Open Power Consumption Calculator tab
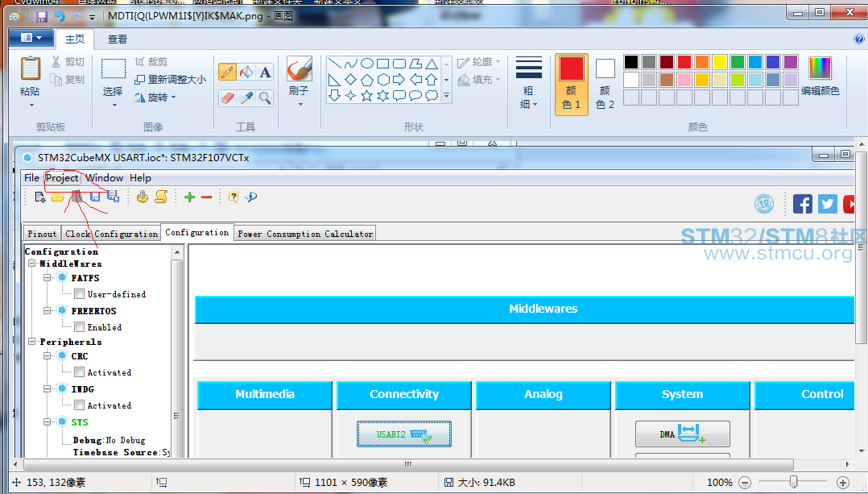Viewport: 868px width, 494px height. 305,234
